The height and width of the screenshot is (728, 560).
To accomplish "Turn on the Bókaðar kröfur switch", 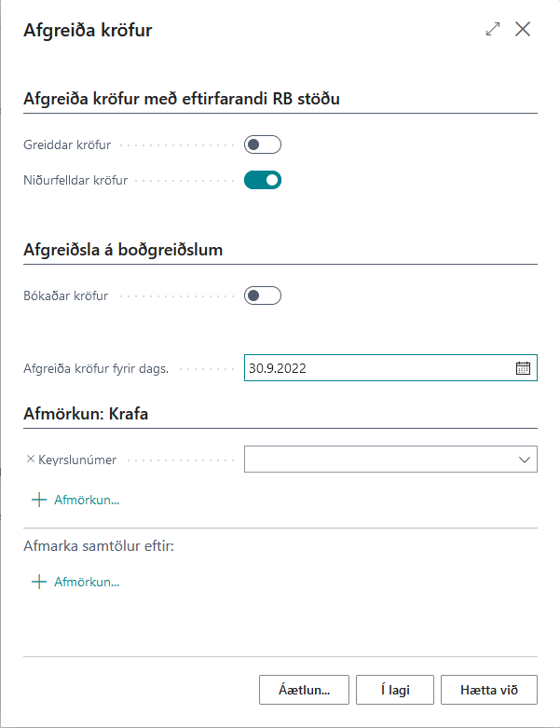I will (262, 295).
